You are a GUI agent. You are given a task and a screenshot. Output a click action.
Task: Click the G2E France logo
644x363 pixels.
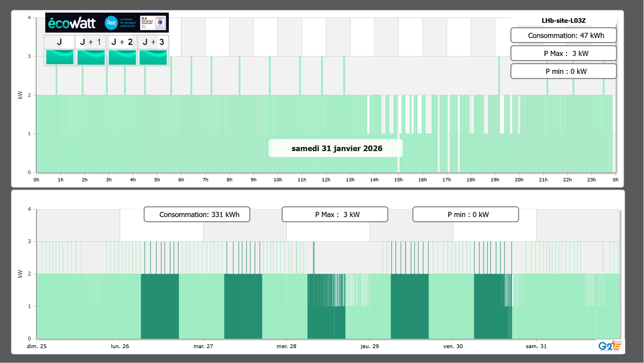(x=610, y=346)
